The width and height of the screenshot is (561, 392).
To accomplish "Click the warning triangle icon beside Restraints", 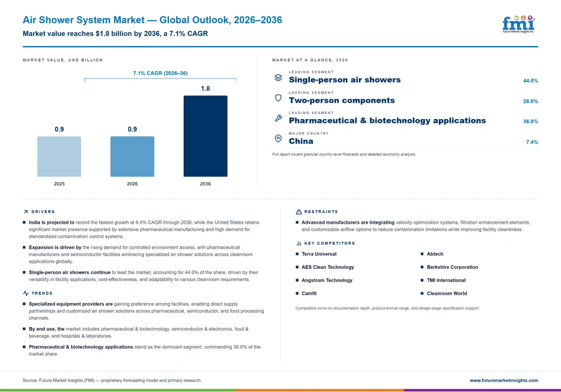I will tap(299, 212).
